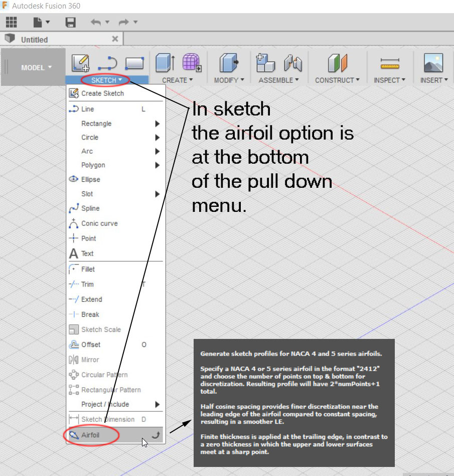Open the INSPECT dropdown menu
This screenshot has height=476, width=454.
coord(389,80)
